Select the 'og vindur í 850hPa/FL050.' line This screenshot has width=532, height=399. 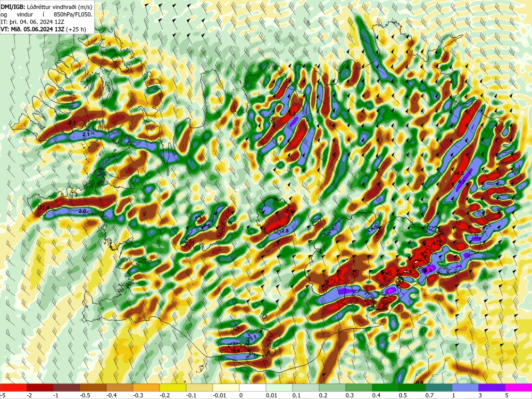click(x=46, y=14)
